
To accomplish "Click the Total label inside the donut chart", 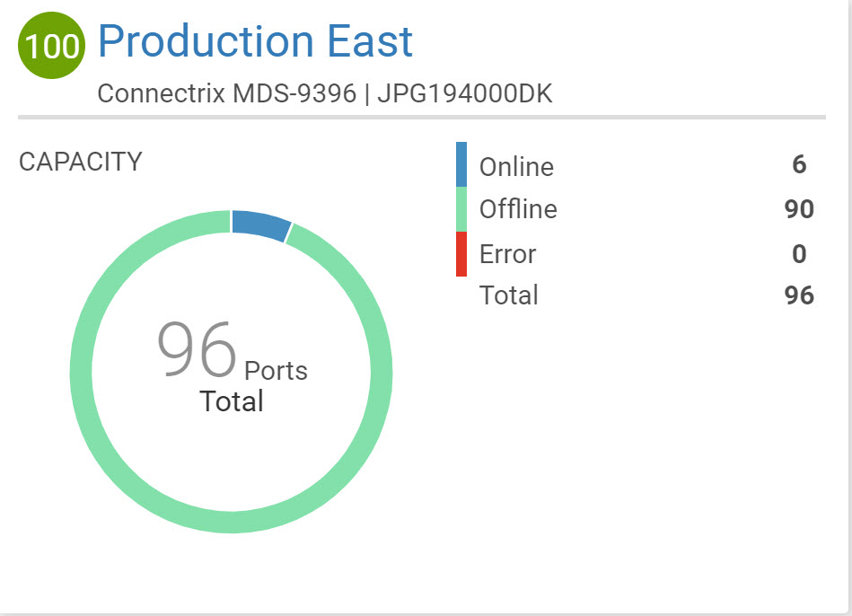I will [232, 401].
